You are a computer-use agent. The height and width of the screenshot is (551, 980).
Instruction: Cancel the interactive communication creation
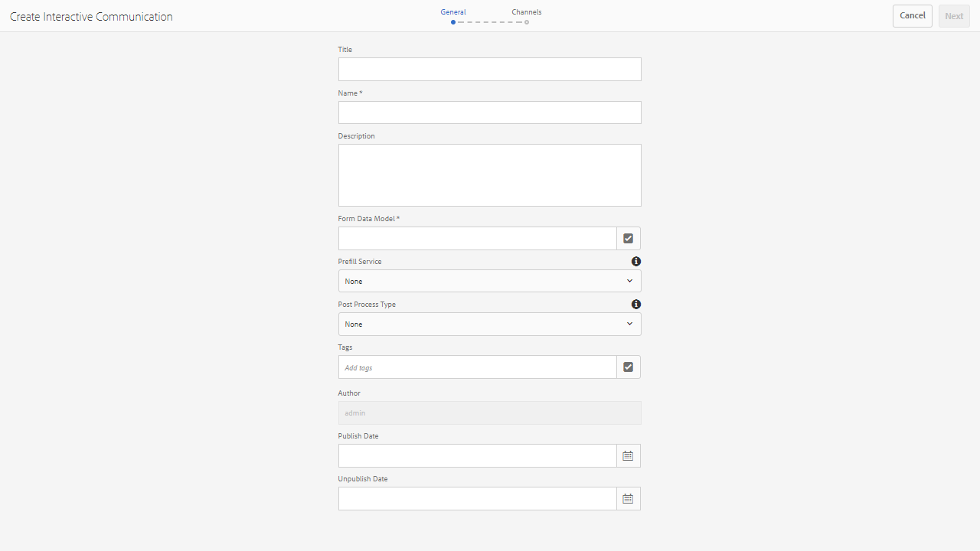(x=912, y=16)
